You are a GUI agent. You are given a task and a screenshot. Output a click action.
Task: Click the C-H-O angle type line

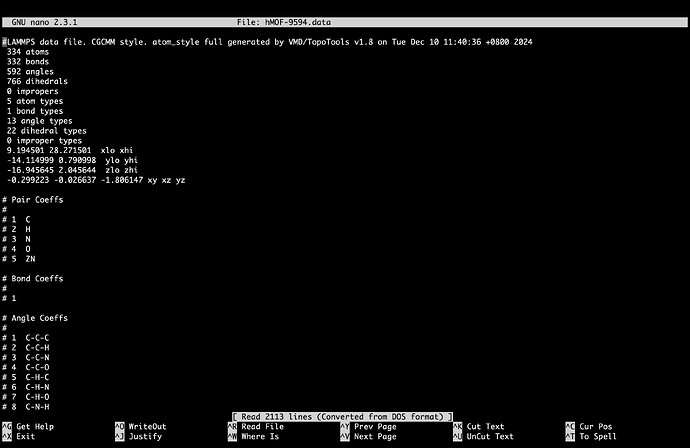click(26, 397)
